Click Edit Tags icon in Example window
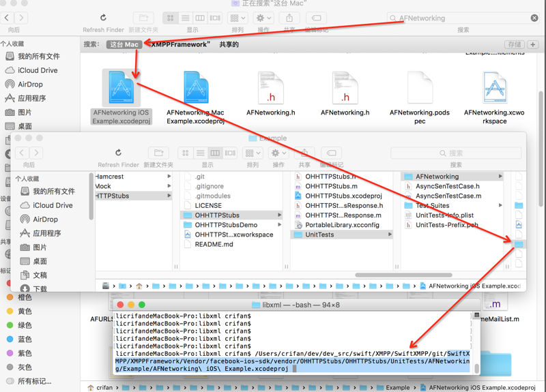Viewport: 546px width, 392px height. coord(331,153)
